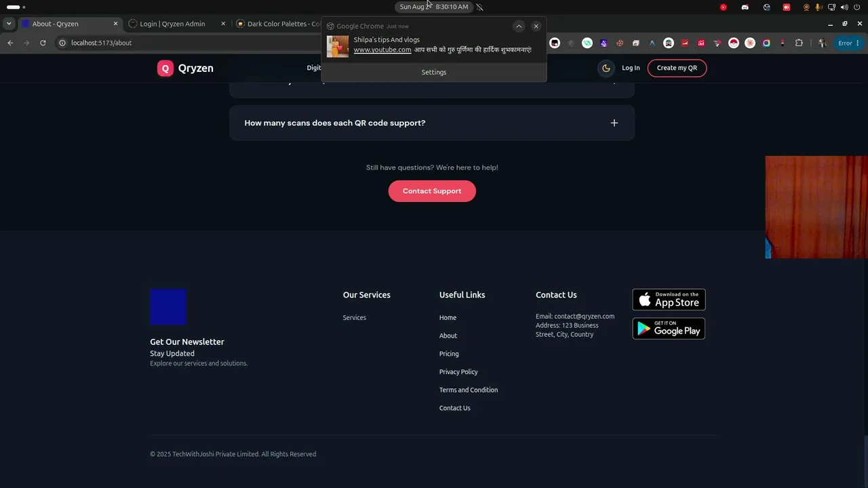
Task: Open the system volume speaker icon
Action: click(844, 7)
